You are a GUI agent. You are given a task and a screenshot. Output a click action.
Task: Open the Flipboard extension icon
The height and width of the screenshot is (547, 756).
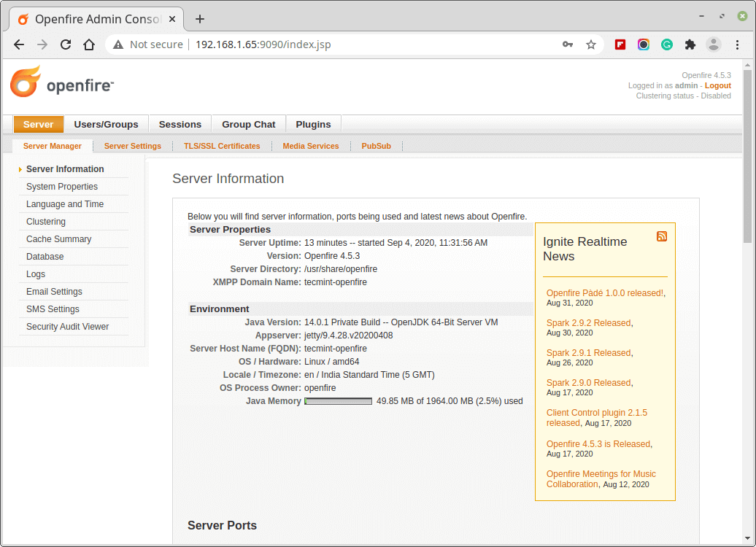click(620, 44)
